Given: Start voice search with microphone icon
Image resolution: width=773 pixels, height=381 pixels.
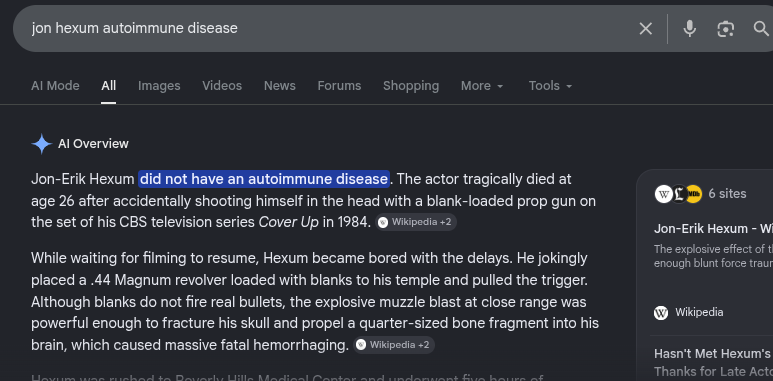Looking at the screenshot, I should 689,29.
